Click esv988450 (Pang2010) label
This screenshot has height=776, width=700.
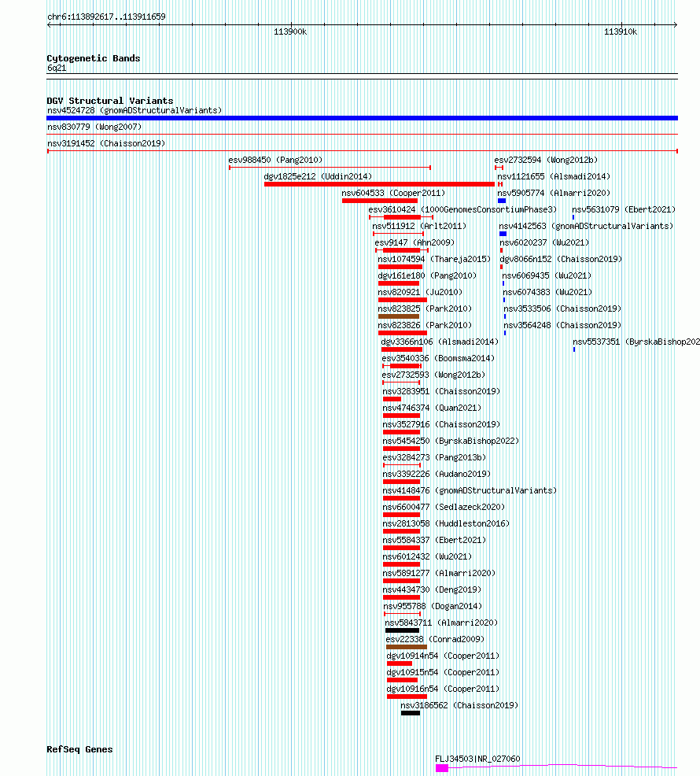[x=275, y=160]
